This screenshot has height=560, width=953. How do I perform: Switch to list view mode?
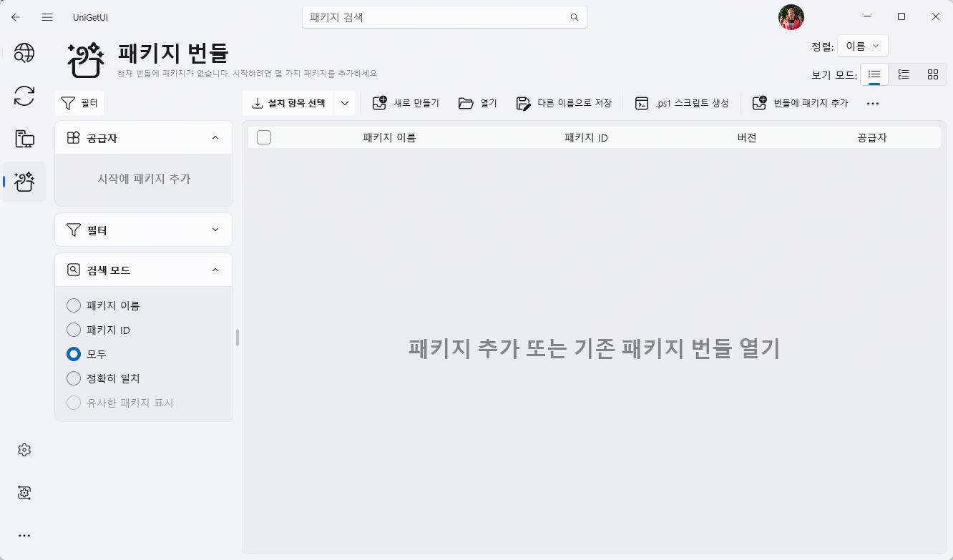(874, 74)
